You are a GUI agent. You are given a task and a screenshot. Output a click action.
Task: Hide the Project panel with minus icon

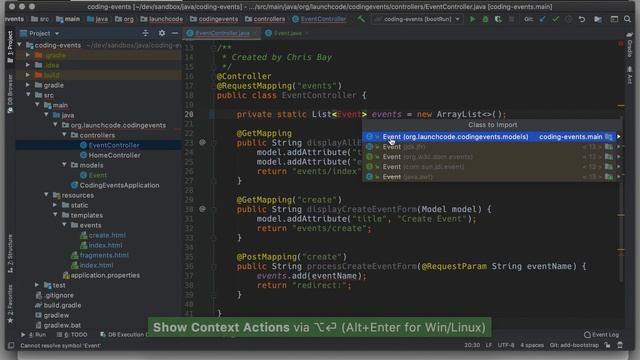click(x=175, y=33)
